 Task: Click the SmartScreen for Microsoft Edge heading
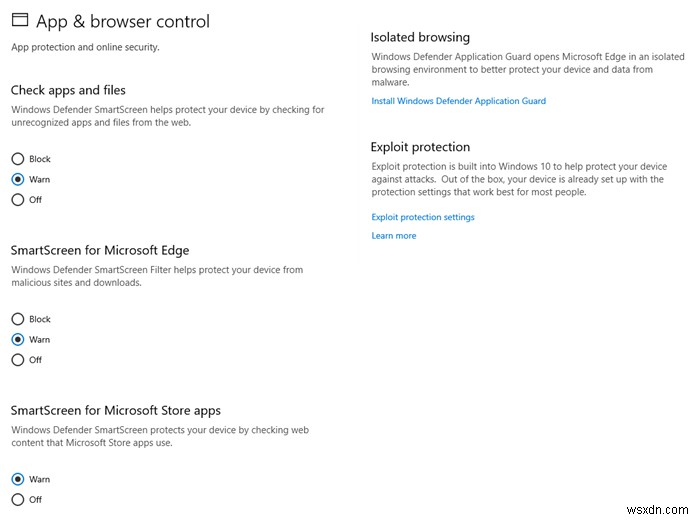pyautogui.click(x=100, y=250)
